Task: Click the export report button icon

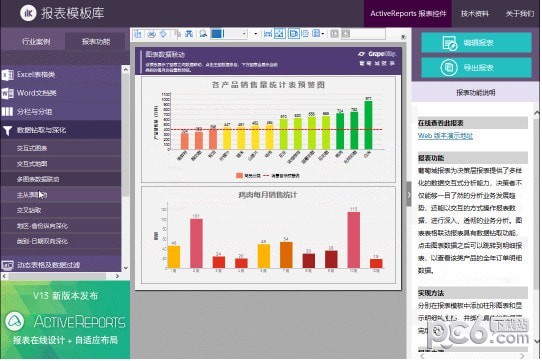Action: pos(449,67)
